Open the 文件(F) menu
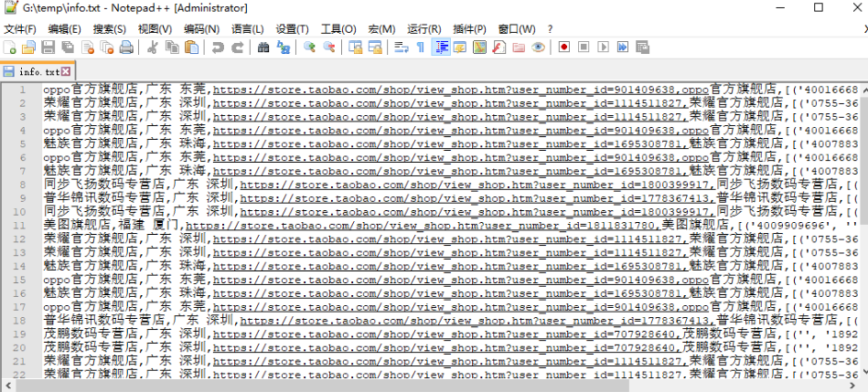 tap(20, 28)
